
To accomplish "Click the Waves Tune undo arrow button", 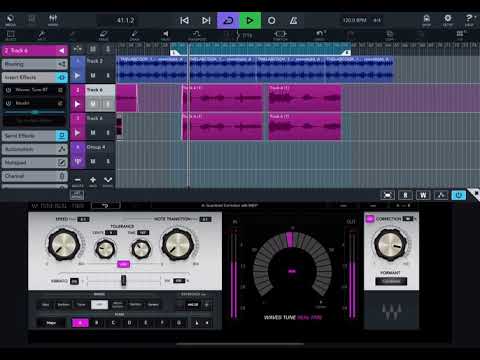I will pos(106,206).
